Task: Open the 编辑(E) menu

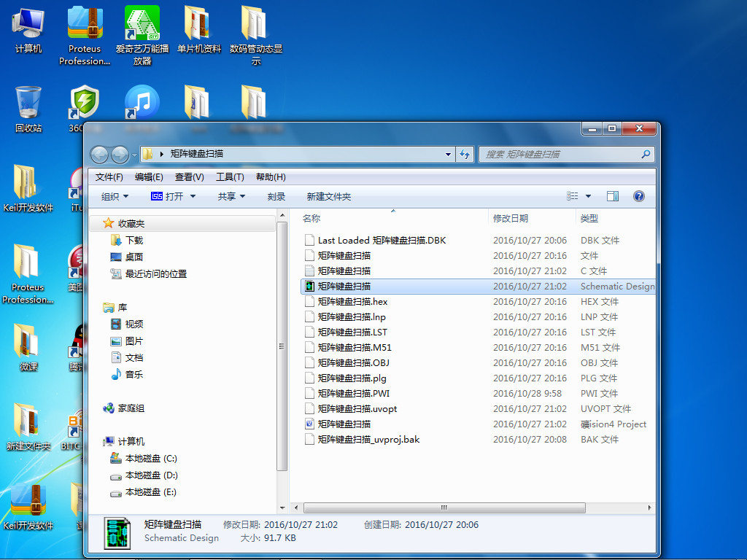Action: pos(149,177)
